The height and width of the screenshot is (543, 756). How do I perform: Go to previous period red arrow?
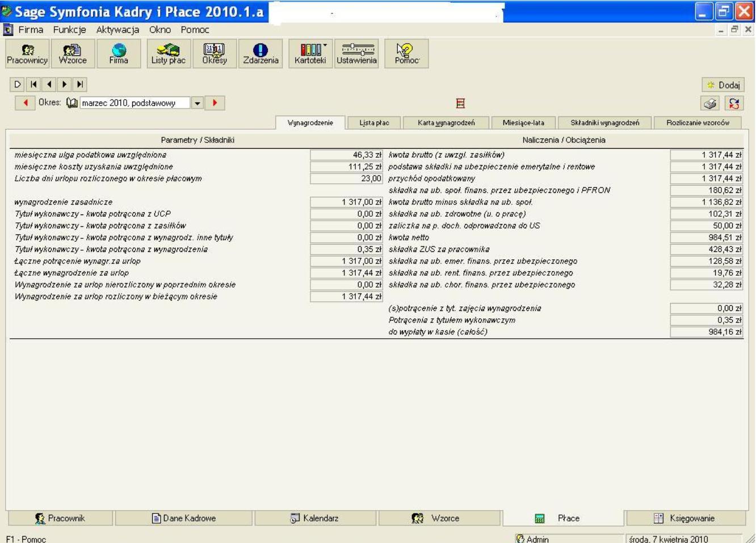(25, 103)
